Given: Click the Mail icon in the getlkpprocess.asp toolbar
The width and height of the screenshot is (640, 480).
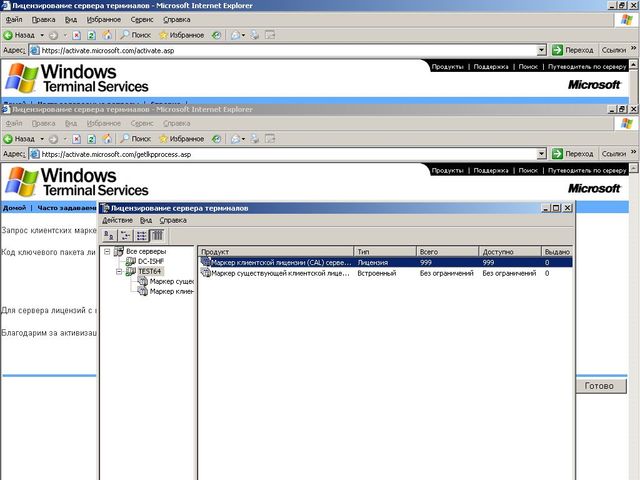Looking at the screenshot, I should 236,139.
